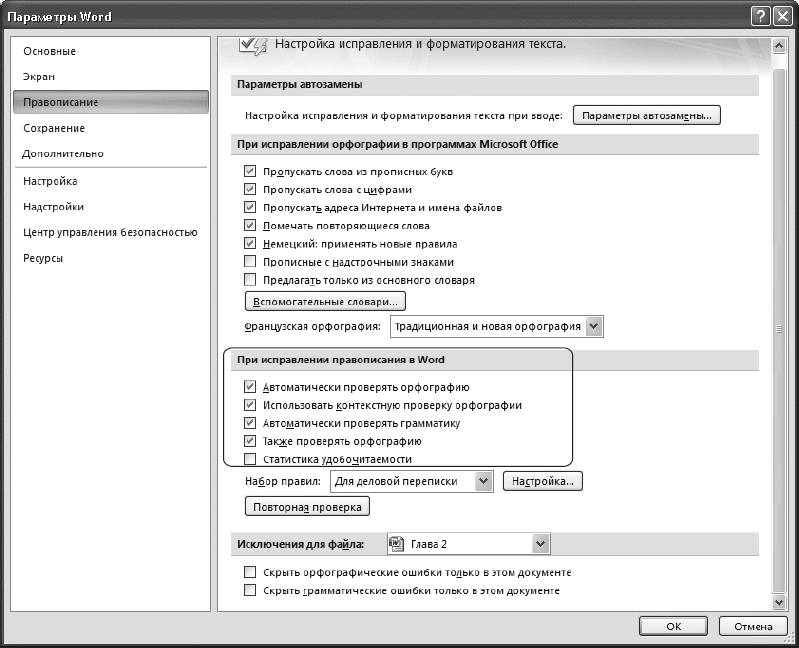Screen dimensions: 799x648
Task: Check Предлагать только из основного словаря
Action: (x=250, y=280)
